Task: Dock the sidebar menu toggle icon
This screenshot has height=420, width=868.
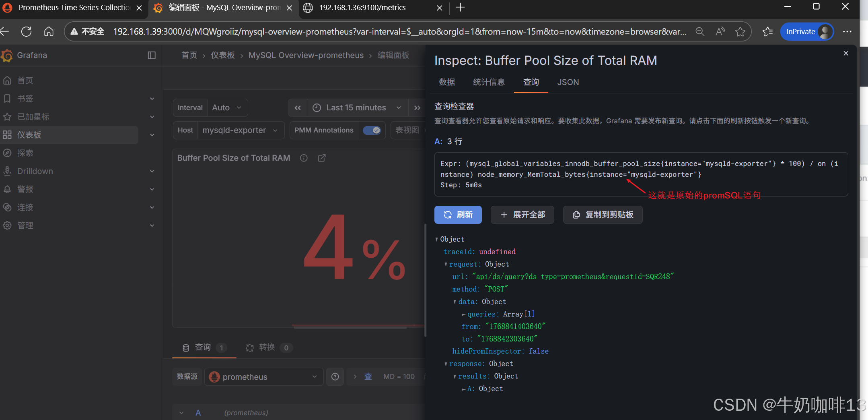Action: tap(152, 55)
